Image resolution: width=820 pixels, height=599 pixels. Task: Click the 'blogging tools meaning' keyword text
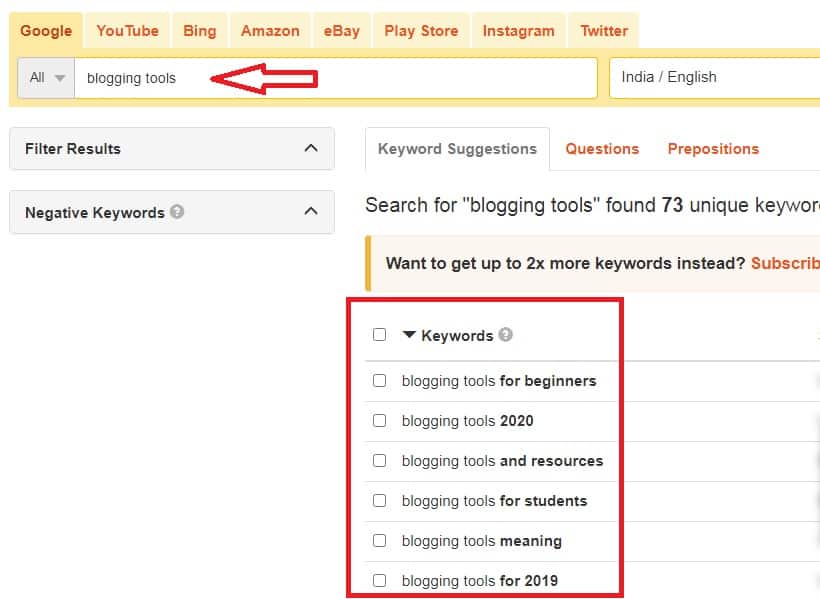point(482,541)
